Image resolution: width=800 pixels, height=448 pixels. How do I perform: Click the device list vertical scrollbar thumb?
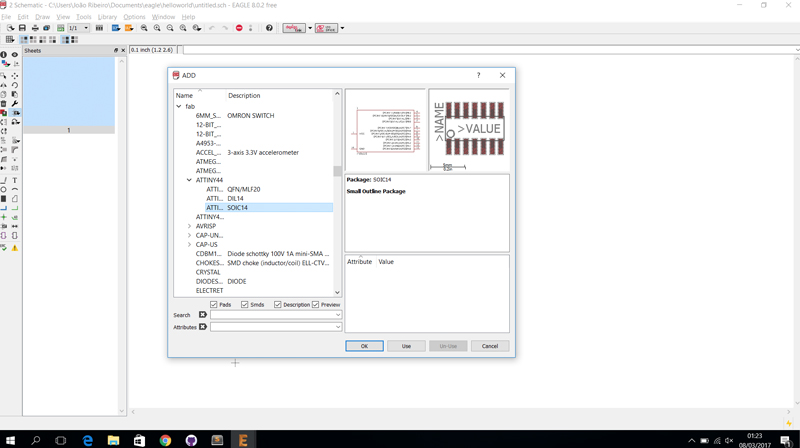(x=337, y=171)
